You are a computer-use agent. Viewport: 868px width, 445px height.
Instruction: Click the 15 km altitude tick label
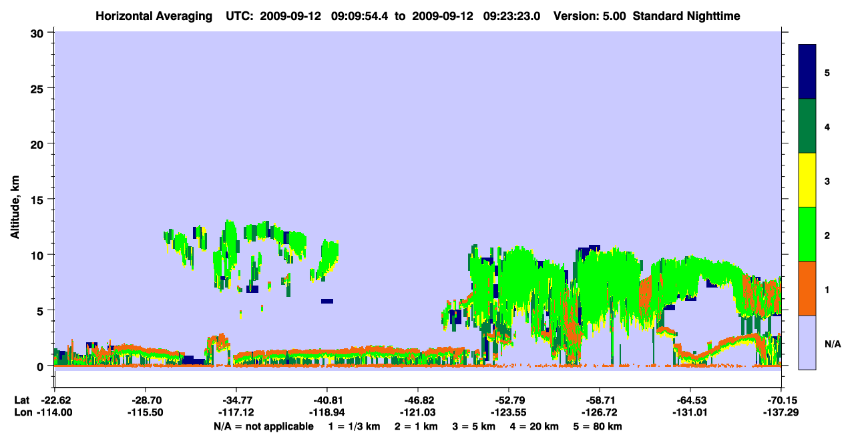pyautogui.click(x=39, y=199)
